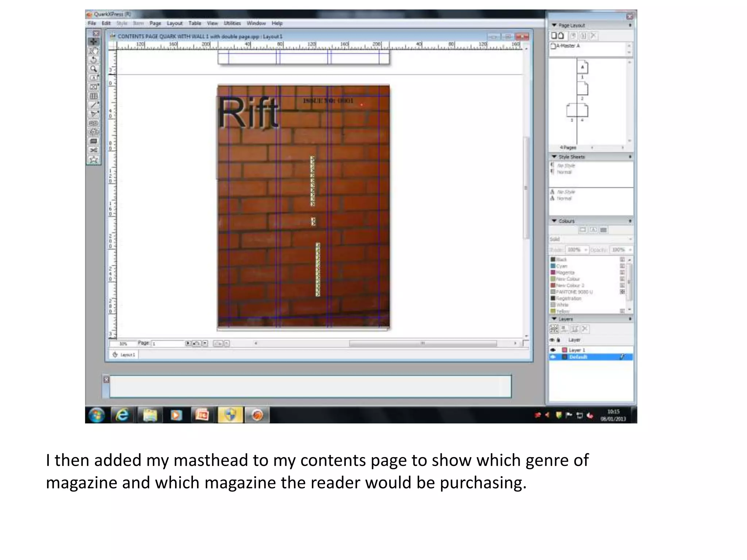The image size is (747, 560).
Task: Select the Starburst tool
Action: [94, 159]
